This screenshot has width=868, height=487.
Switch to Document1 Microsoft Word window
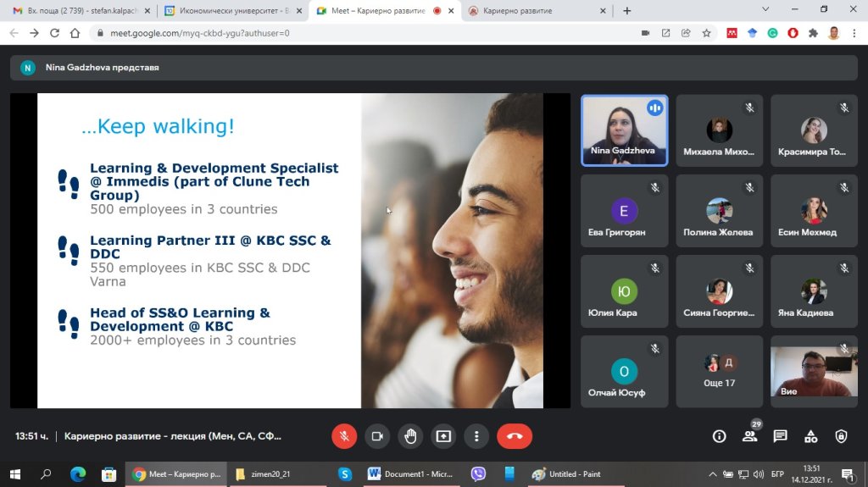pos(411,474)
